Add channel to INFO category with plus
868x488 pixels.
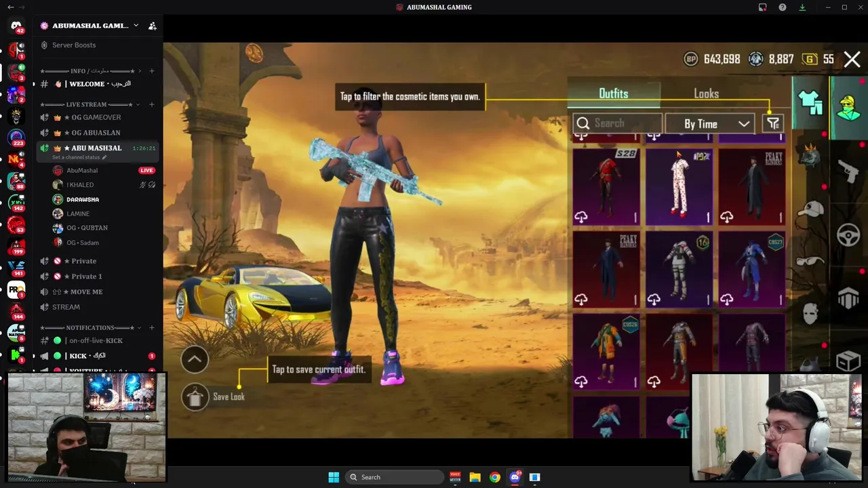pos(152,71)
